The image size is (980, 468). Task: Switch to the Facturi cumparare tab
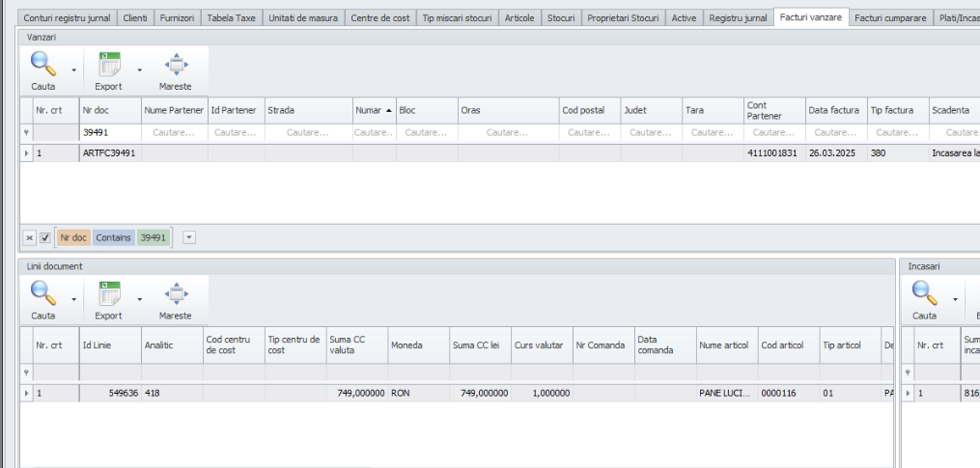[890, 19]
